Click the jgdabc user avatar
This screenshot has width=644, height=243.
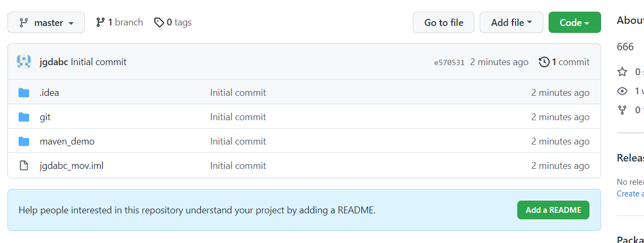[x=24, y=62]
